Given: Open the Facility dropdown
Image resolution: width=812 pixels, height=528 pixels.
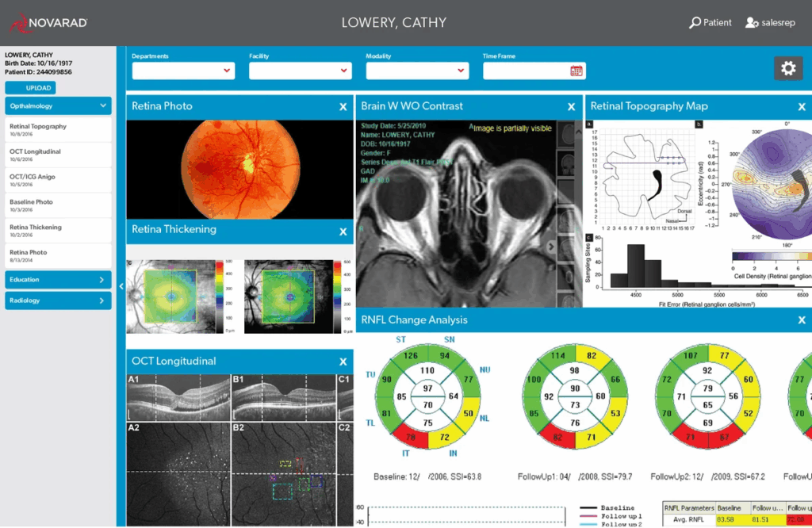Looking at the screenshot, I should point(301,71).
